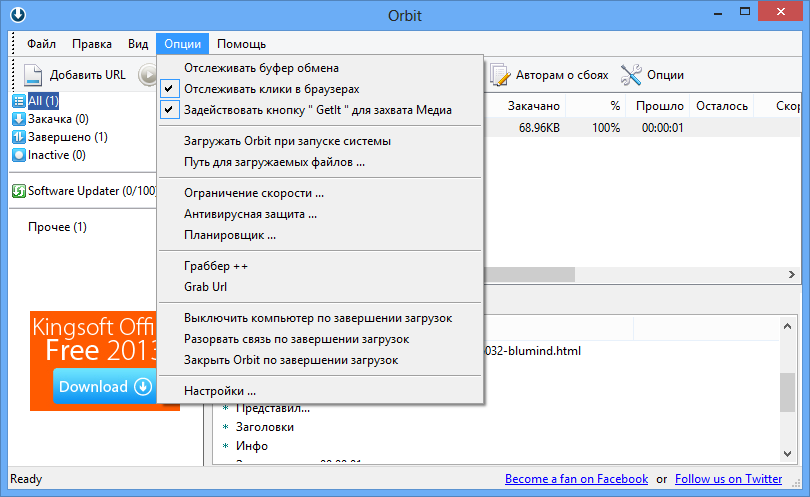Select the Закачка downloading category icon
Screen dimensions: 810x497
pyautogui.click(x=19, y=119)
